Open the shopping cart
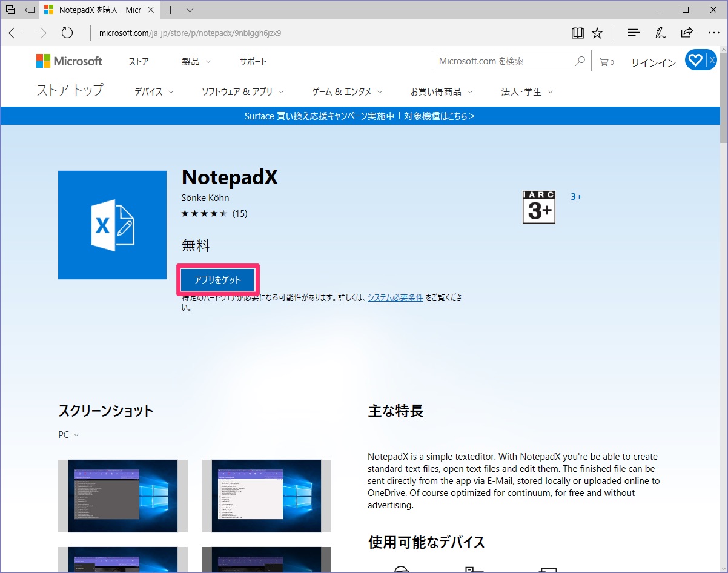Image resolution: width=728 pixels, height=573 pixels. coord(606,62)
